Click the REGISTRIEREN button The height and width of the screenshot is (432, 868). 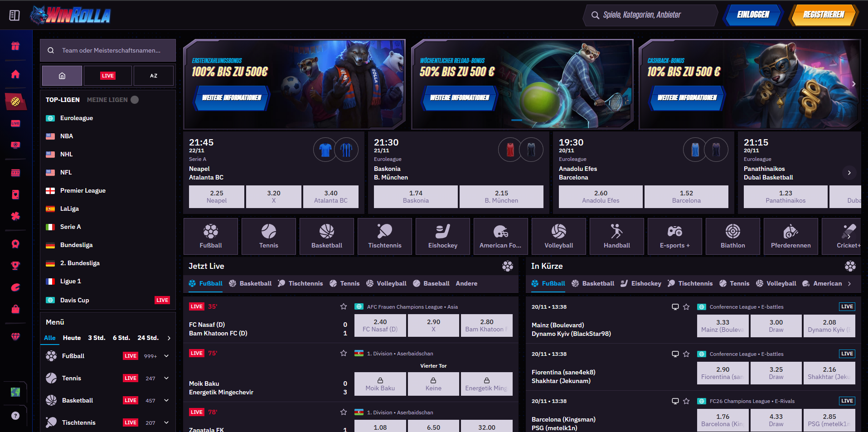[x=823, y=15]
